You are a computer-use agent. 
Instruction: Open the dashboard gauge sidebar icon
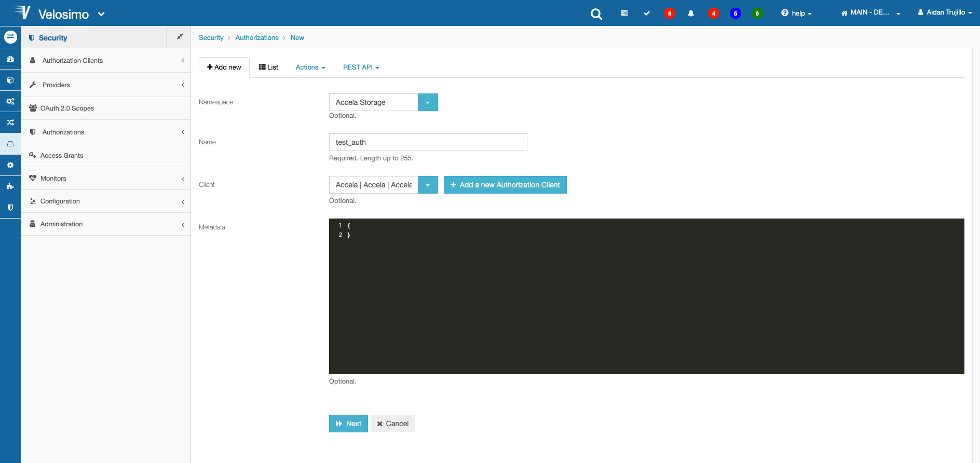(10, 59)
